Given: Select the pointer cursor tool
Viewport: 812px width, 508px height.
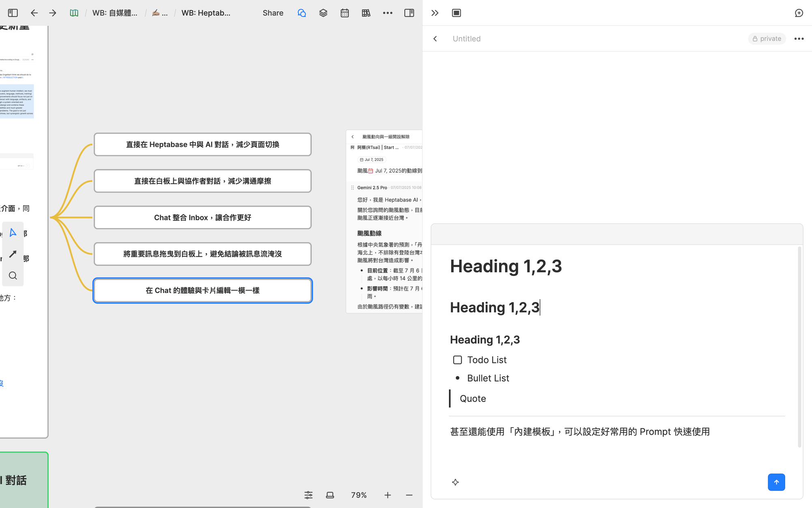Looking at the screenshot, I should [13, 232].
